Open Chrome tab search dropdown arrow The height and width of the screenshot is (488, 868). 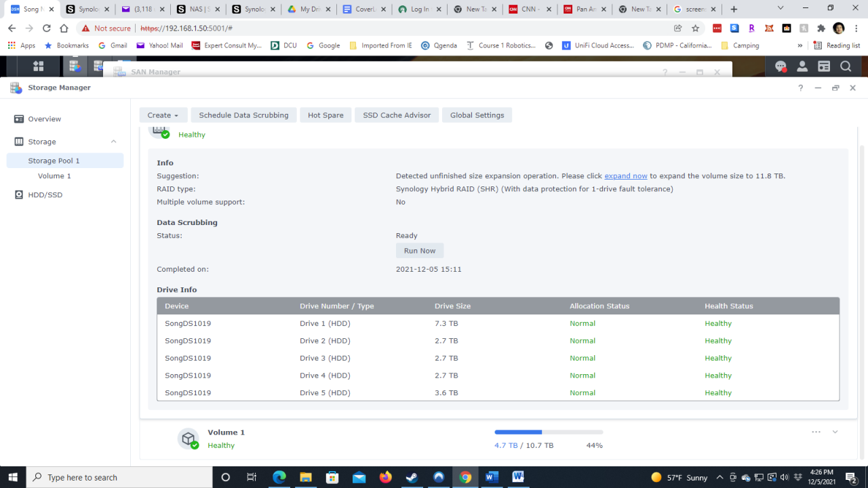point(781,8)
